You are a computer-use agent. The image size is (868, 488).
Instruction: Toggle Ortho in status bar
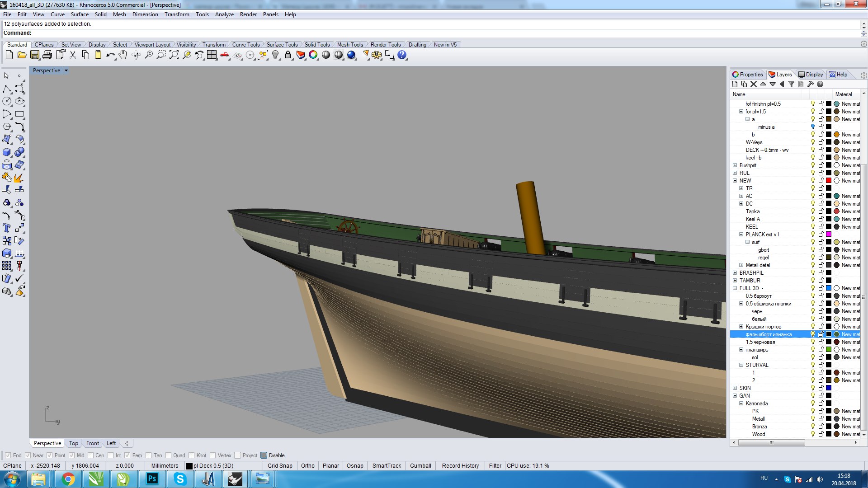click(x=307, y=466)
